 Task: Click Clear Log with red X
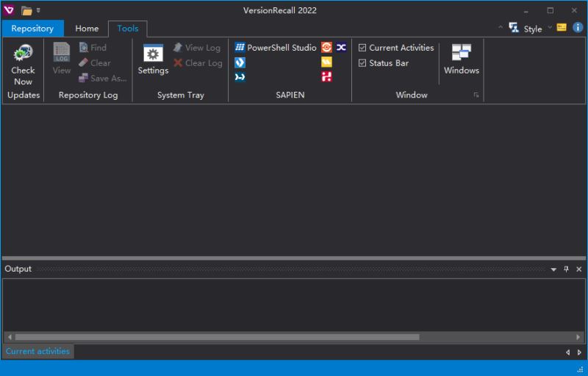(198, 63)
